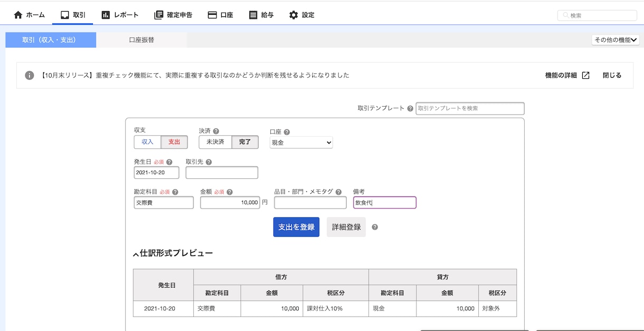Viewport: 644px width, 331px height.
Task: Click 2021-10-20 cell in preview table
Action: click(x=164, y=309)
